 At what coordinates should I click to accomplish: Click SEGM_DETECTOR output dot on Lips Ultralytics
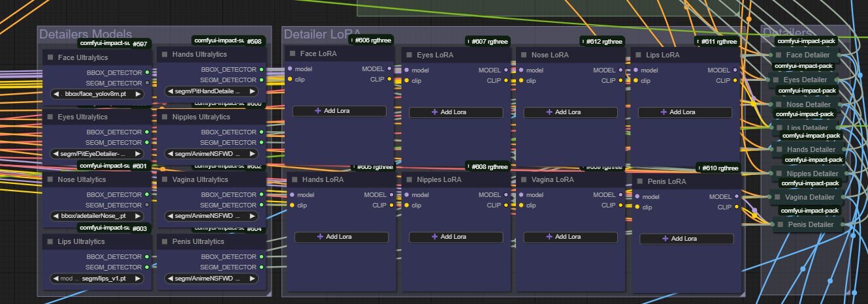coord(148,267)
